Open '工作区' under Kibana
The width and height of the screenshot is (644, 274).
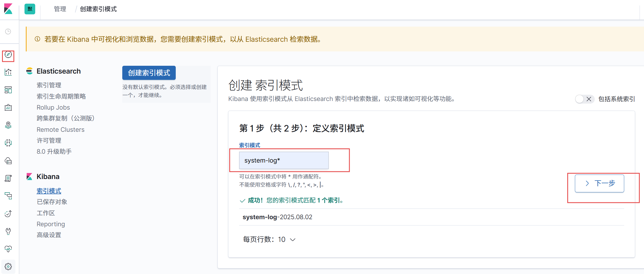click(x=46, y=213)
